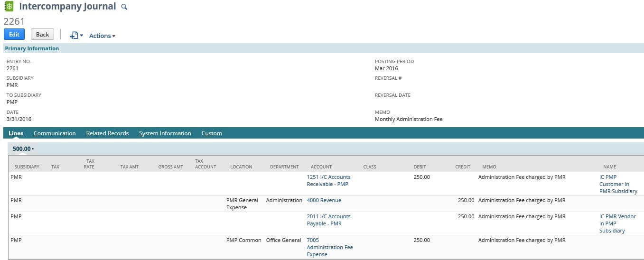This screenshot has height=260, width=644.
Task: Click the search magnifier beside the title
Action: [124, 7]
